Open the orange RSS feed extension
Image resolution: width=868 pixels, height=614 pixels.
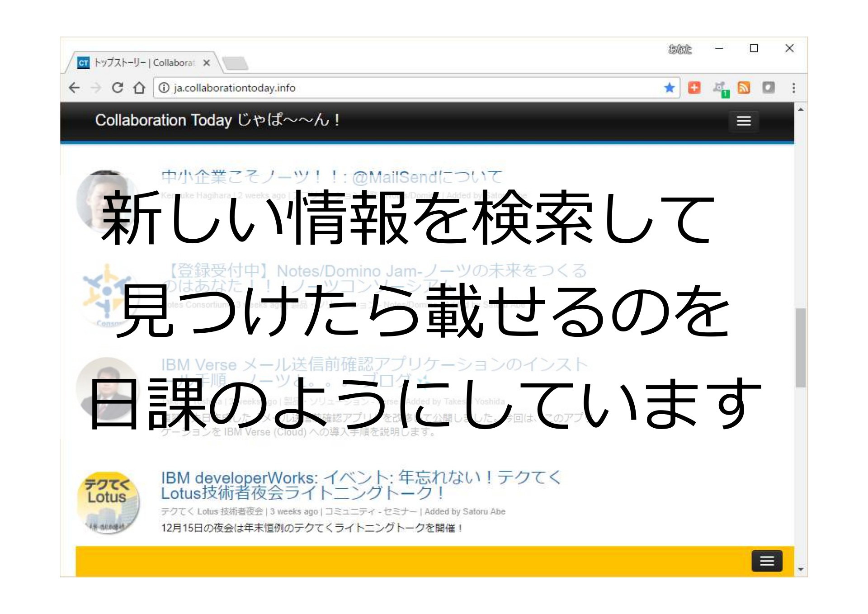pyautogui.click(x=744, y=88)
